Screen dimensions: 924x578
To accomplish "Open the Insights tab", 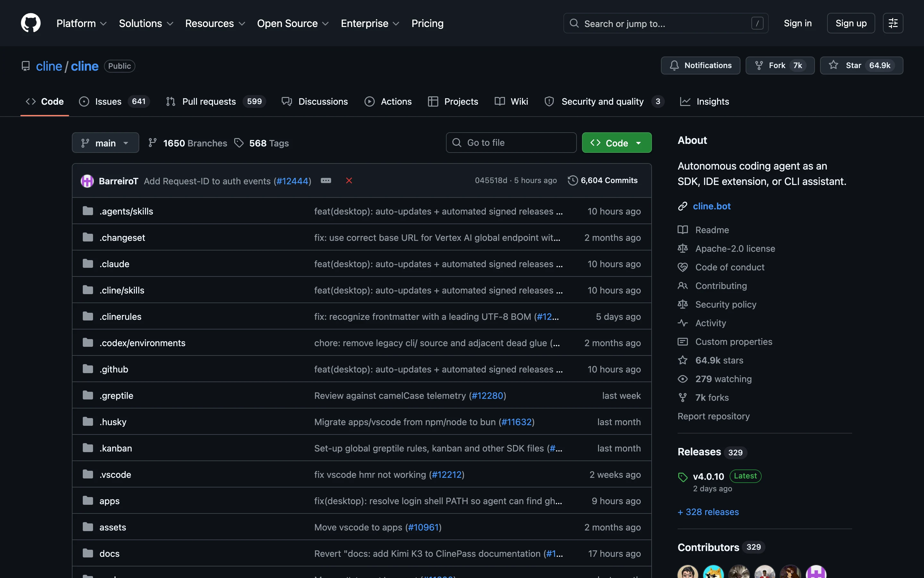I will (x=705, y=101).
